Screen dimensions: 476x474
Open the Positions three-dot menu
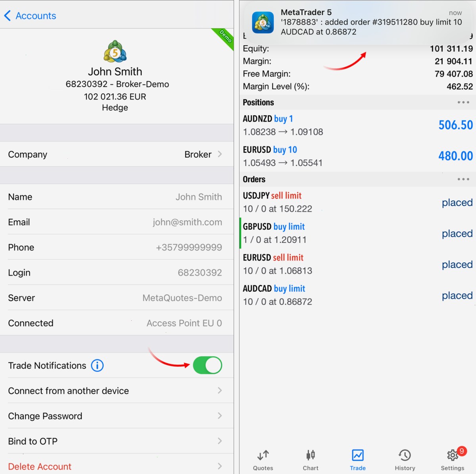(463, 102)
